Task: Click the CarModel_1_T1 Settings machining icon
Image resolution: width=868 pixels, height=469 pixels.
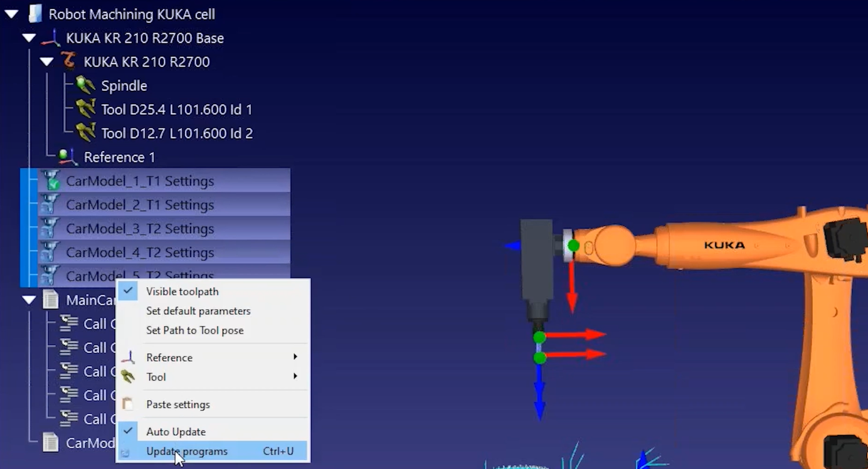Action: coord(53,181)
